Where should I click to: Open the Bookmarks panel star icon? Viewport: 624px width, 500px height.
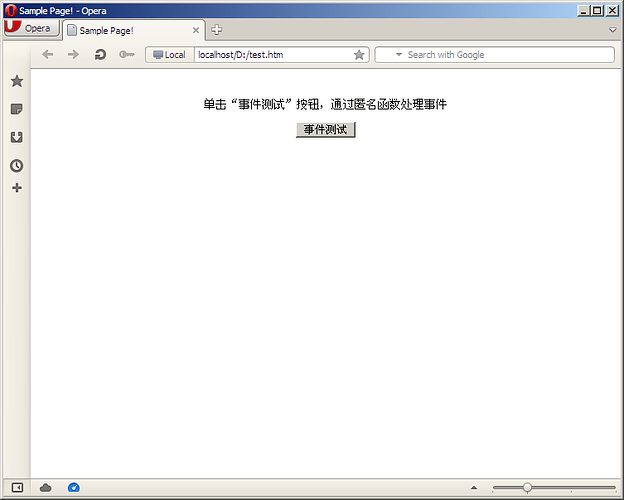pyautogui.click(x=17, y=81)
